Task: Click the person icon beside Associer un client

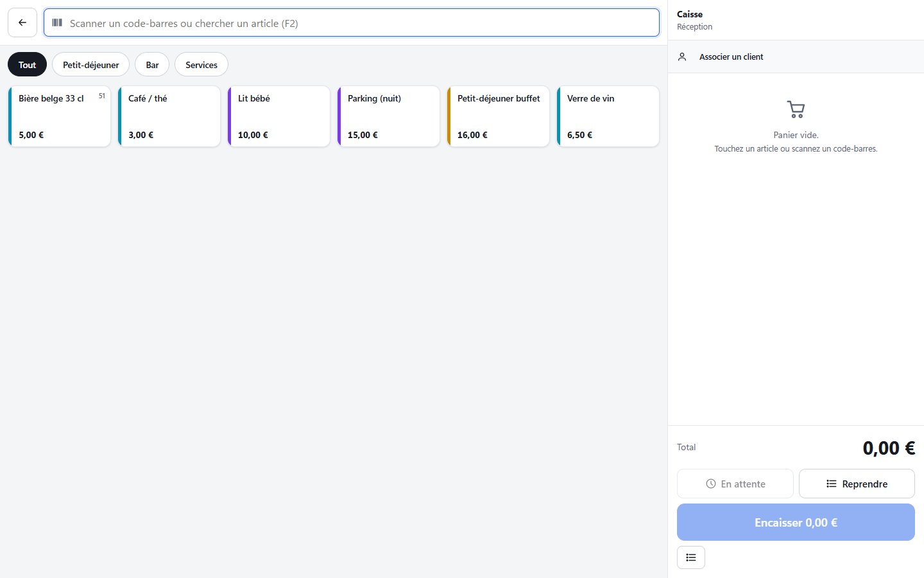Action: click(682, 57)
